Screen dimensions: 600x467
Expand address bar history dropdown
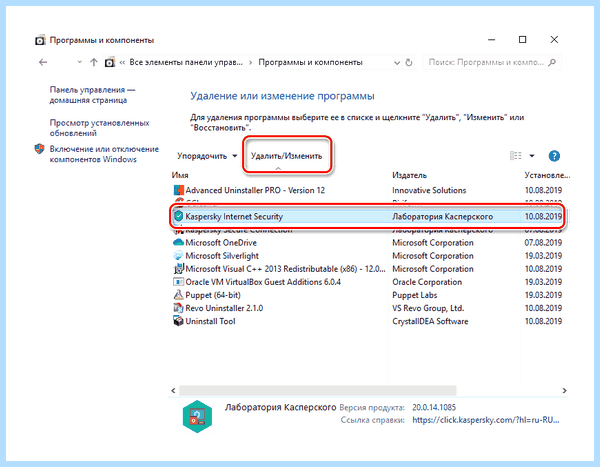(397, 62)
